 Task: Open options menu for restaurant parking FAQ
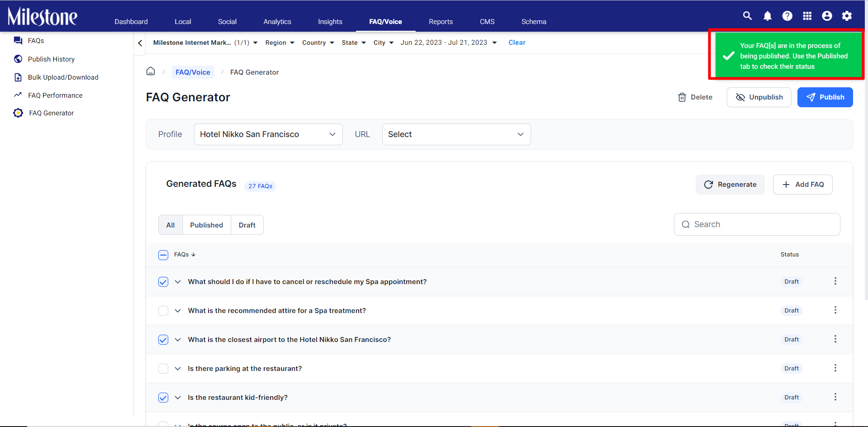(835, 368)
